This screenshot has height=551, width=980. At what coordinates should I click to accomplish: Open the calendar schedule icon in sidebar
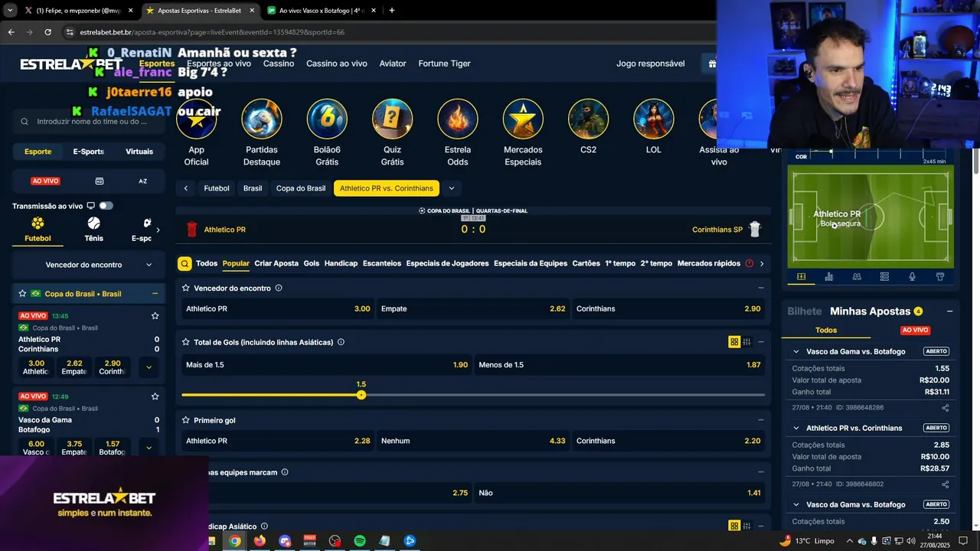99,181
